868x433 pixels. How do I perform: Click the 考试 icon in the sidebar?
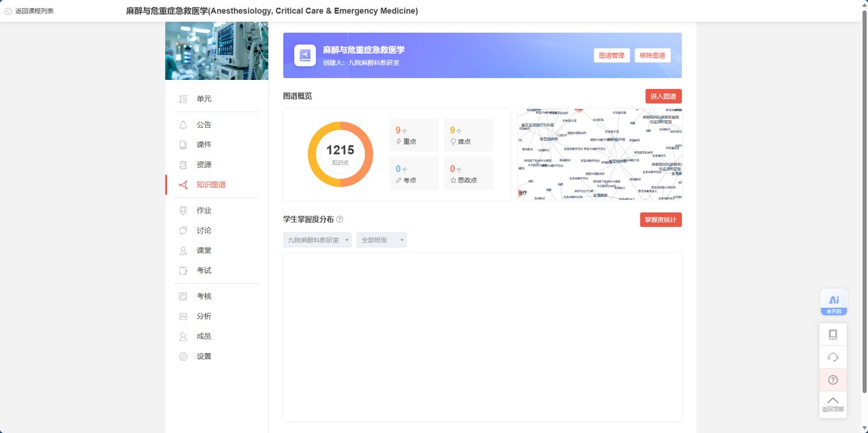click(x=183, y=271)
